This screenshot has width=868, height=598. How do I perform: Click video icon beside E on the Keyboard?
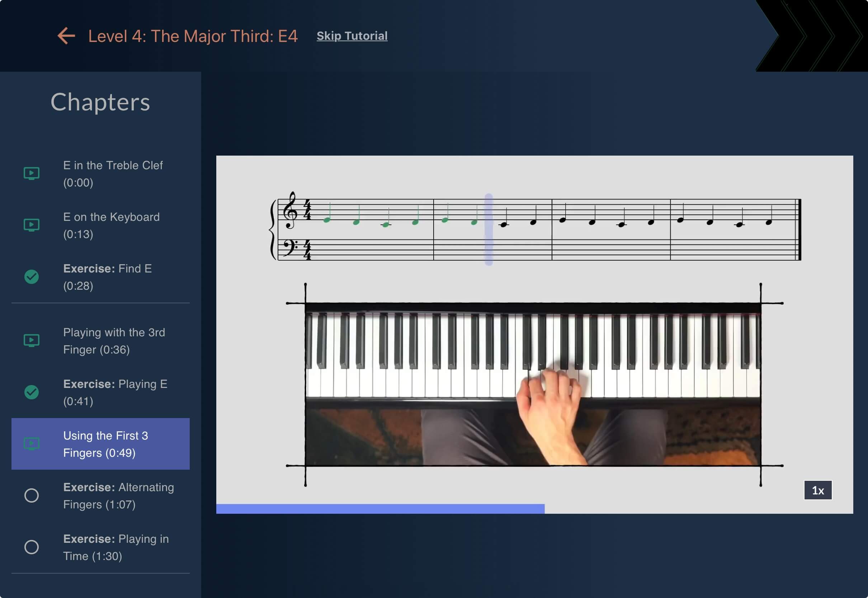[x=32, y=225]
